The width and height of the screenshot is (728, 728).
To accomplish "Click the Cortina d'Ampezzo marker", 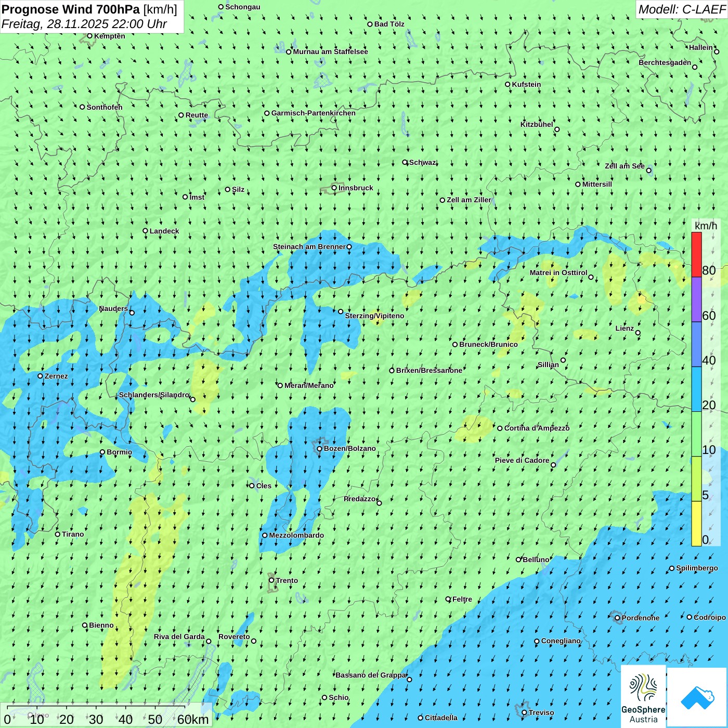I will 500,428.
